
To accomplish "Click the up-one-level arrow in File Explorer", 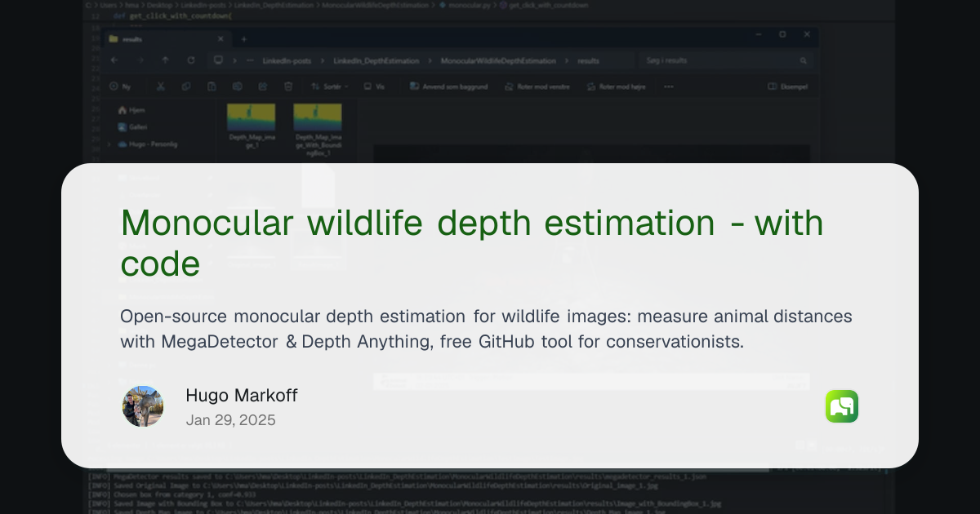I will [166, 60].
